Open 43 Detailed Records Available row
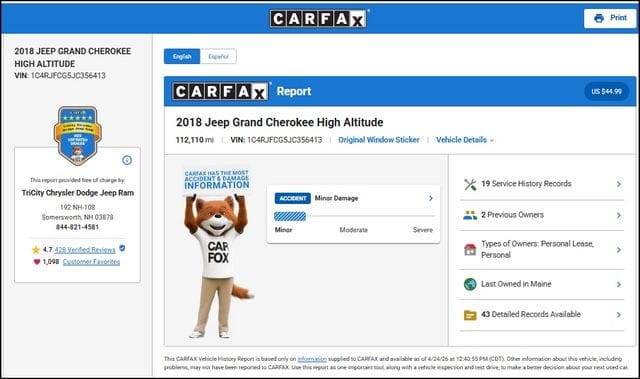 [542, 315]
